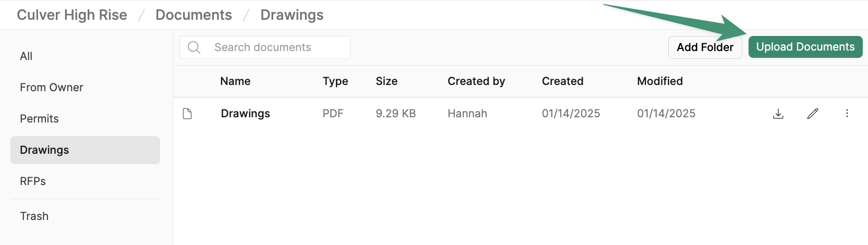Open the Drawings file name link

coord(245,114)
